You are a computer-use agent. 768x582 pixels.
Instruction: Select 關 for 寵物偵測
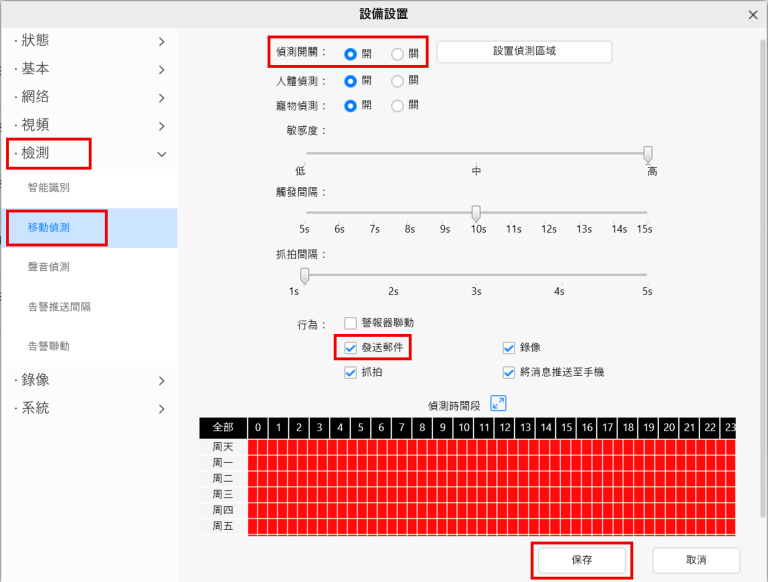(398, 105)
